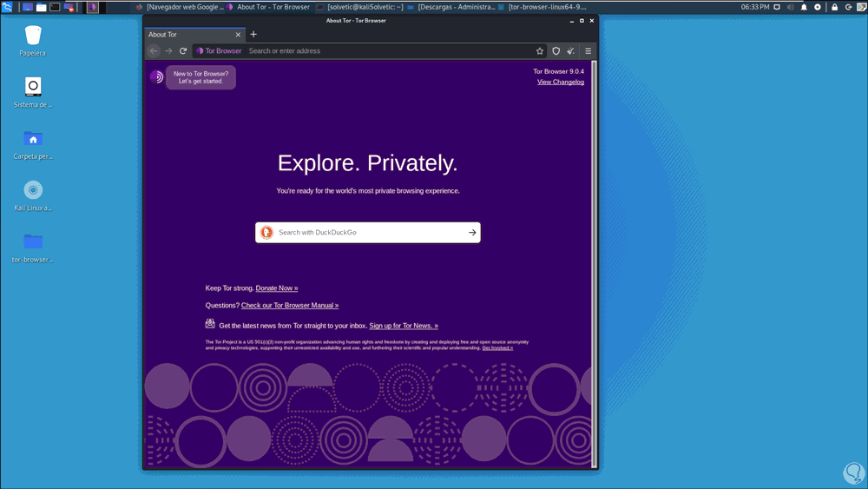
Task: Reload the current Tor page
Action: click(x=183, y=51)
